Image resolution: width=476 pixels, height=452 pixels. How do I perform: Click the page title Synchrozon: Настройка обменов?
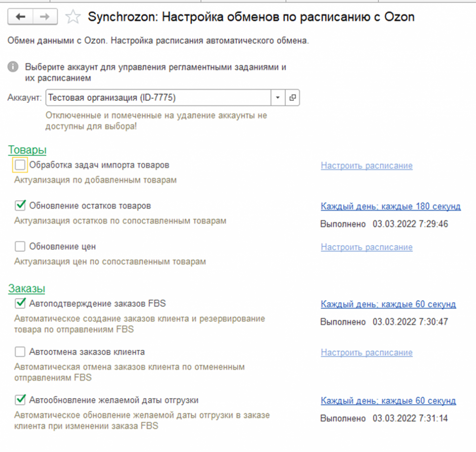[251, 17]
